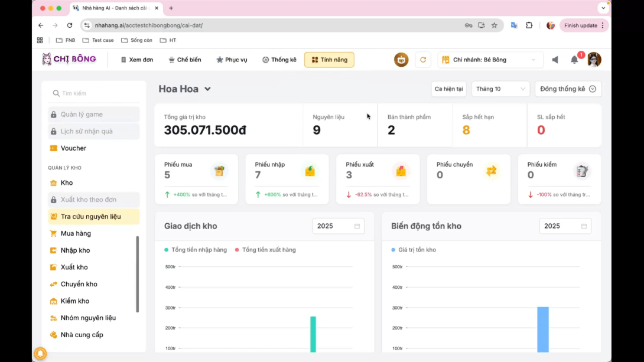Screen dimensions: 644x362
Task: Click the Tìm kiếm search field
Action: click(94, 93)
